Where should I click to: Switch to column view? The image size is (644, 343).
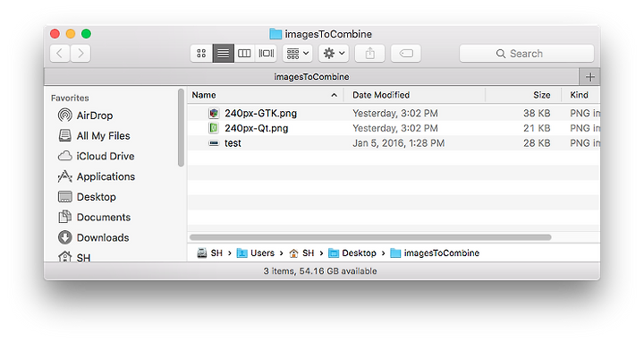click(x=244, y=54)
